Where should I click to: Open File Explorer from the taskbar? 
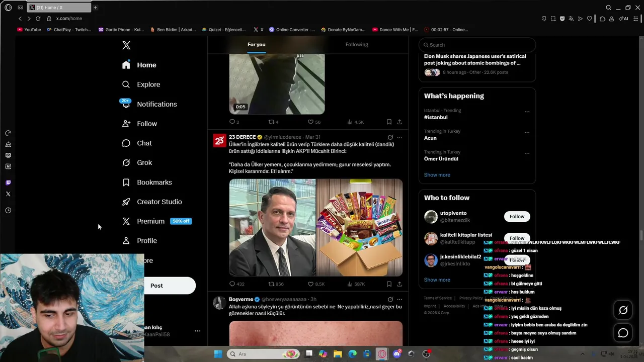338,354
